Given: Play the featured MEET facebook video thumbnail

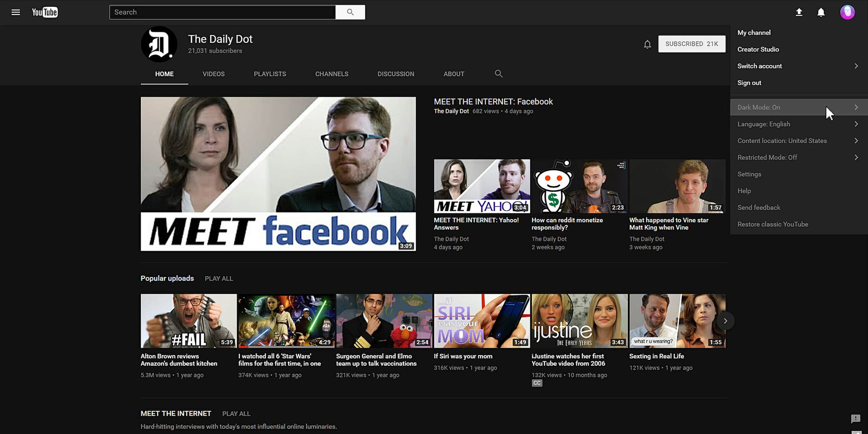Looking at the screenshot, I should pos(278,174).
